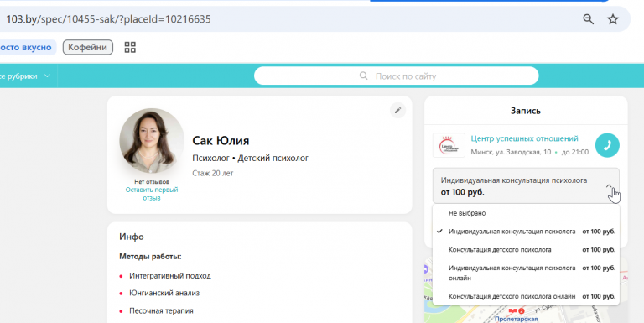Click the browser address bar URL
The width and height of the screenshot is (644, 323).
[x=108, y=19]
